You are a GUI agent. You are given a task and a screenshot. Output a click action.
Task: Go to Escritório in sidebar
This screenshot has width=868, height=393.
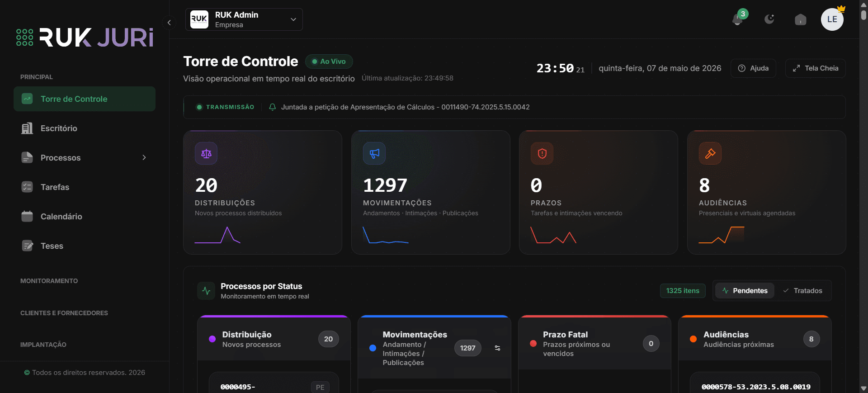[x=85, y=128]
